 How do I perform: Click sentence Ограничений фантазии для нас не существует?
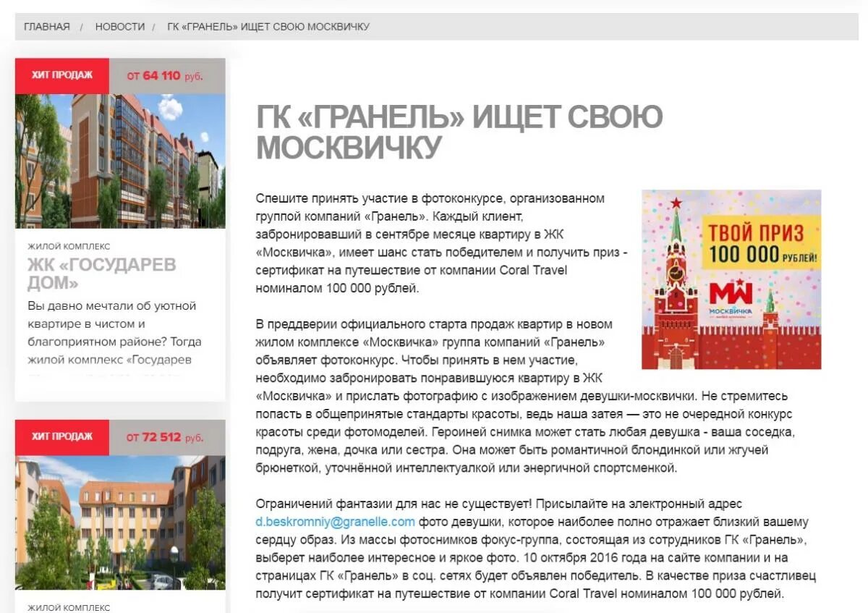coord(394,504)
